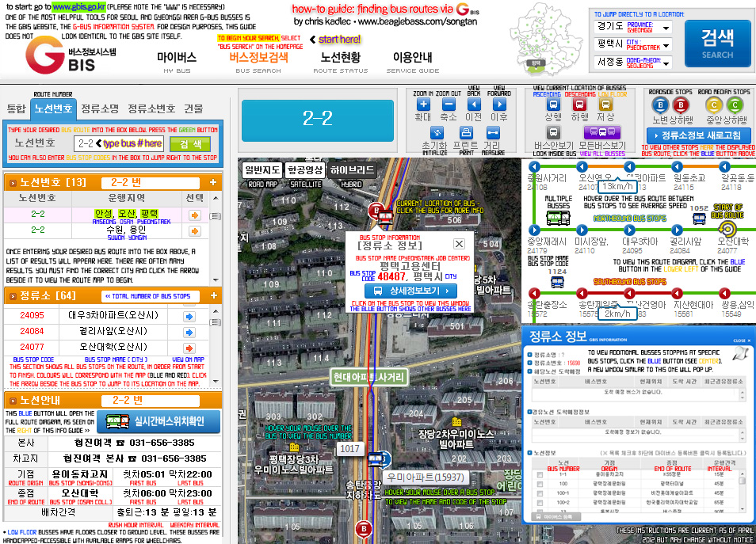The height and width of the screenshot is (544, 756).
Task: Click the initialize (초기화) map icon
Action: pos(434,133)
